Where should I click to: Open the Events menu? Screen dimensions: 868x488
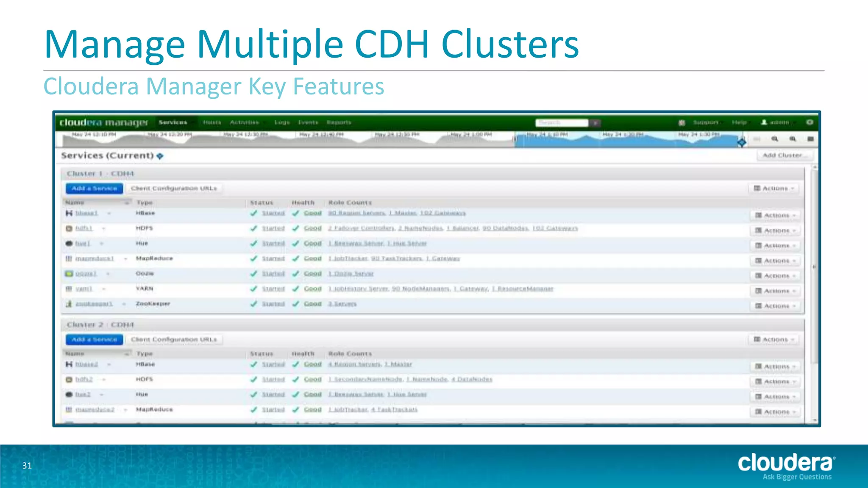[308, 122]
